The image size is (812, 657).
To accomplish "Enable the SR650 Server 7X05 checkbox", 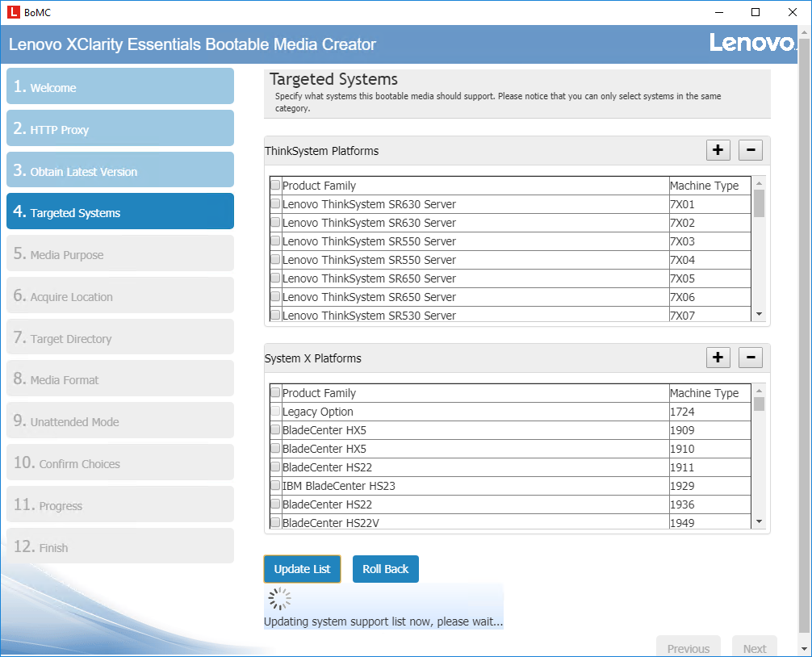I will [x=275, y=278].
